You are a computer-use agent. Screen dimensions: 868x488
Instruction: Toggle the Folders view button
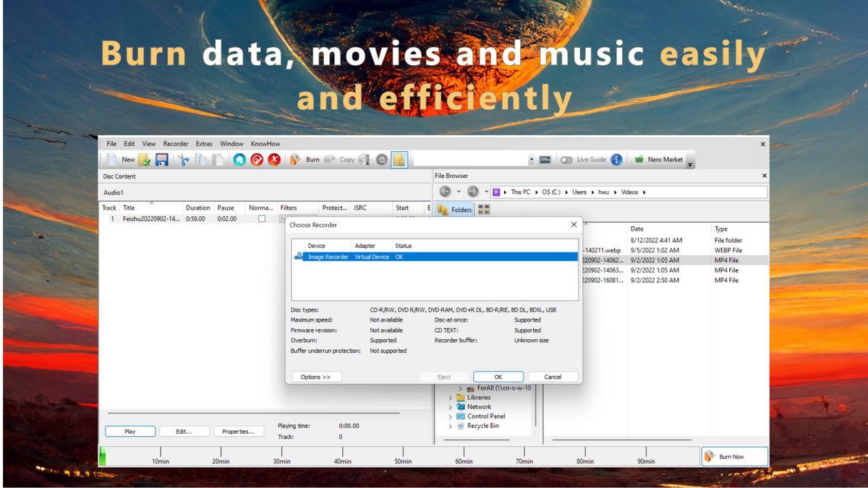point(455,210)
